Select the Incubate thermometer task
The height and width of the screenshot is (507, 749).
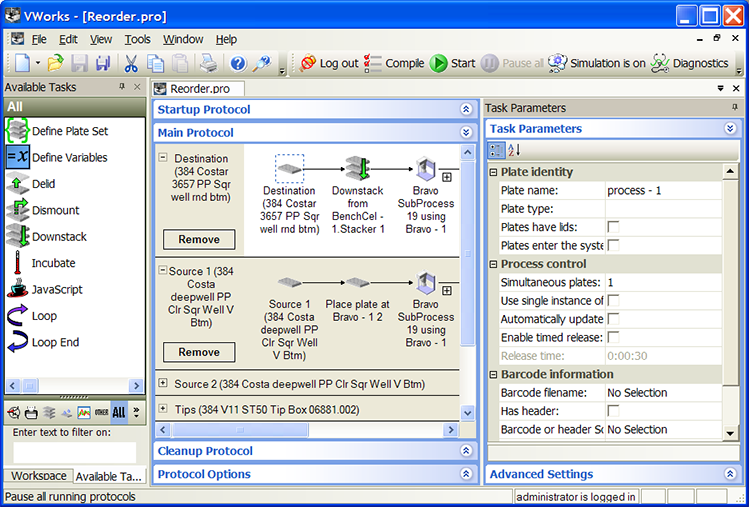(17, 263)
